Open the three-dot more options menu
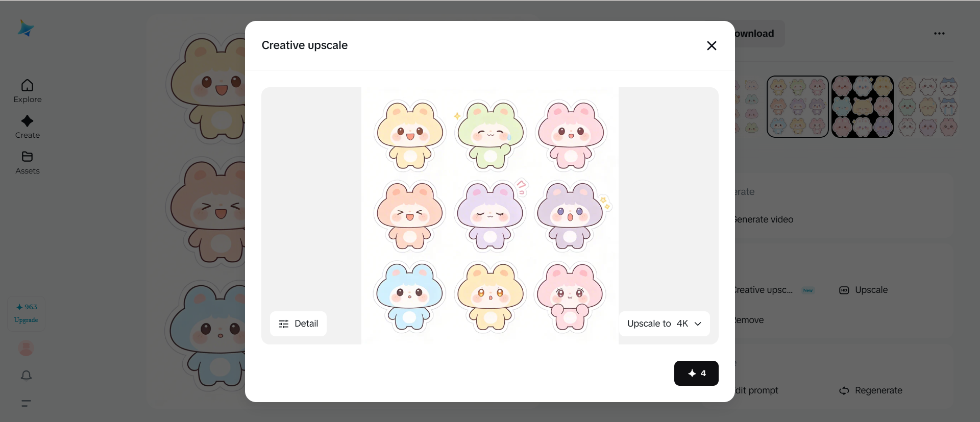 (x=939, y=34)
